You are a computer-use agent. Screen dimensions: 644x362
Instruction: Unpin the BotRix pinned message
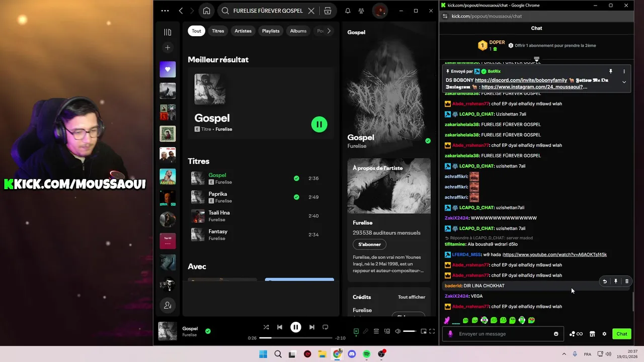(x=611, y=71)
